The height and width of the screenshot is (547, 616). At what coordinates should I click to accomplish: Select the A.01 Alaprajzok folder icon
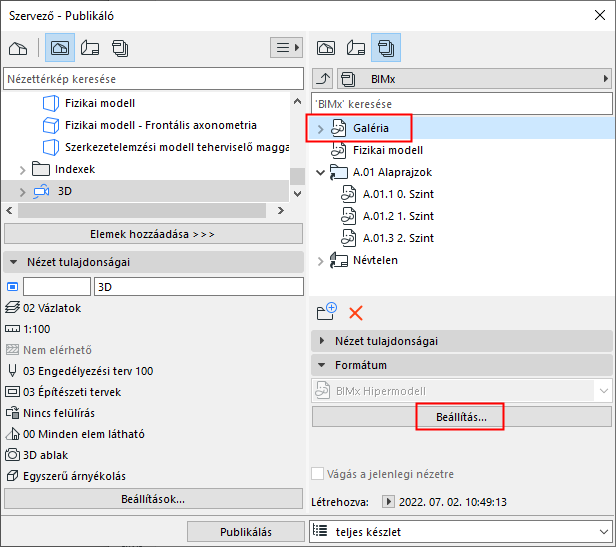(x=339, y=172)
